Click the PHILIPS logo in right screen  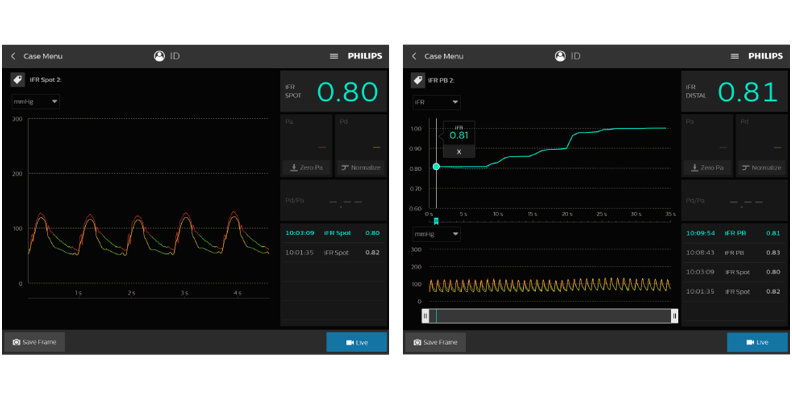(766, 56)
